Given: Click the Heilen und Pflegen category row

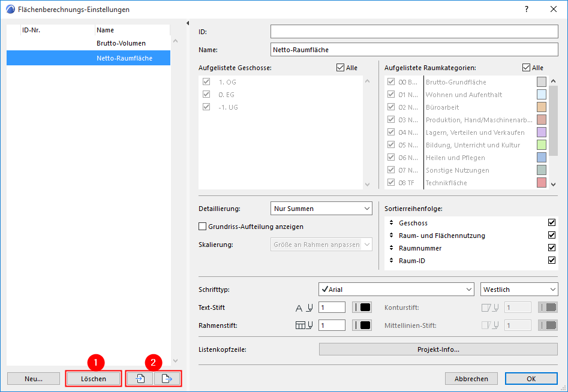Looking at the screenshot, I should (x=467, y=158).
